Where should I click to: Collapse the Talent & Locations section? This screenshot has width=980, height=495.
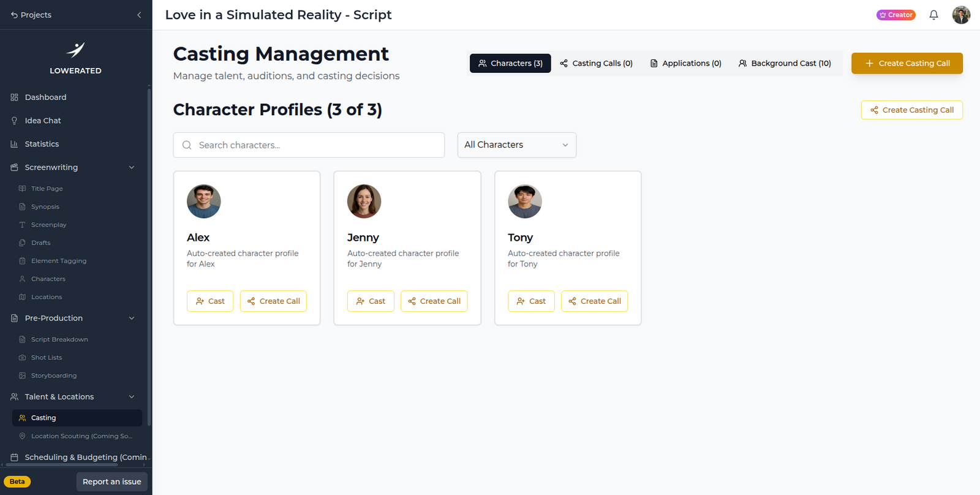(x=132, y=397)
